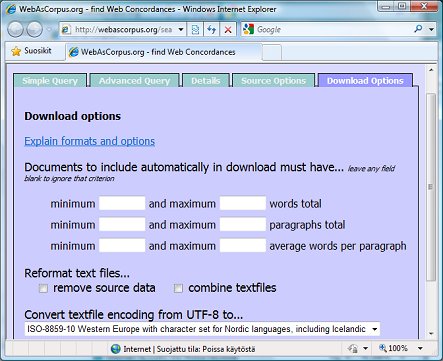
Task: Stop loading with the red X icon
Action: click(x=228, y=30)
